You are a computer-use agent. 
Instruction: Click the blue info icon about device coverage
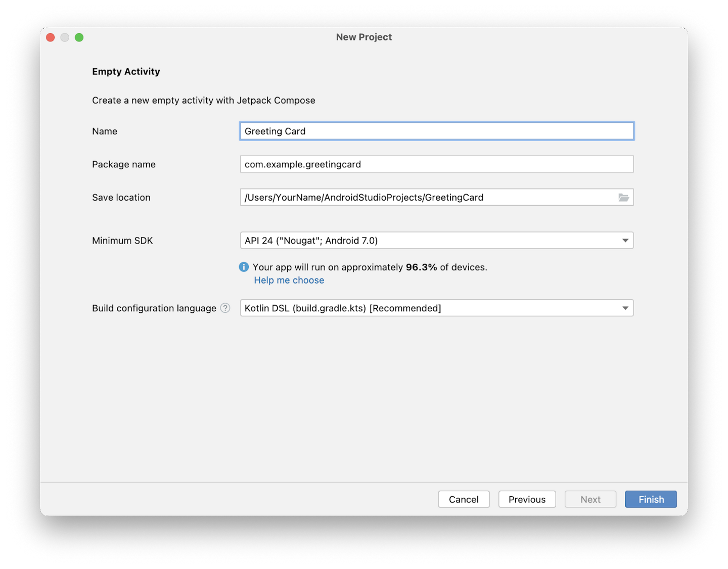point(244,267)
